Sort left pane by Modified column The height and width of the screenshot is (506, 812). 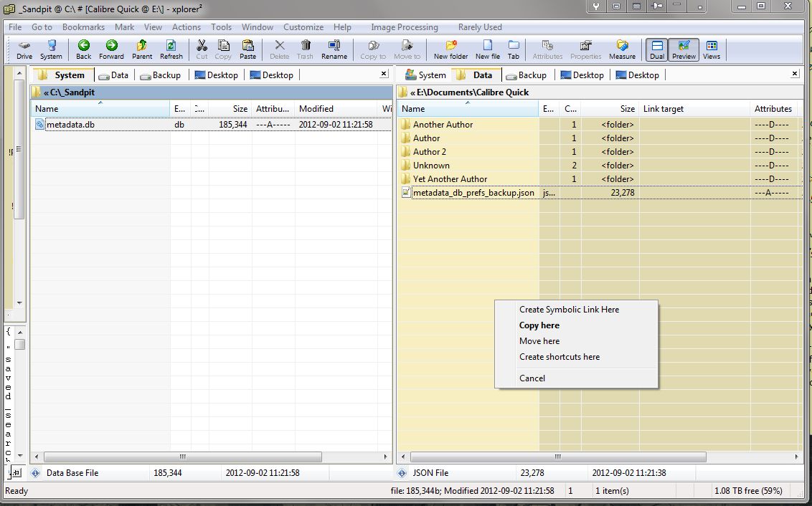click(336, 109)
